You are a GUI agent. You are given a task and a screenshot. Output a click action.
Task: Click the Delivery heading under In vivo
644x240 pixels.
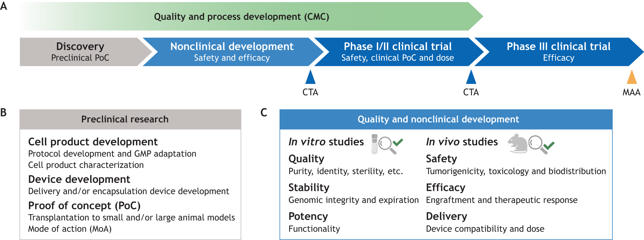click(x=446, y=216)
